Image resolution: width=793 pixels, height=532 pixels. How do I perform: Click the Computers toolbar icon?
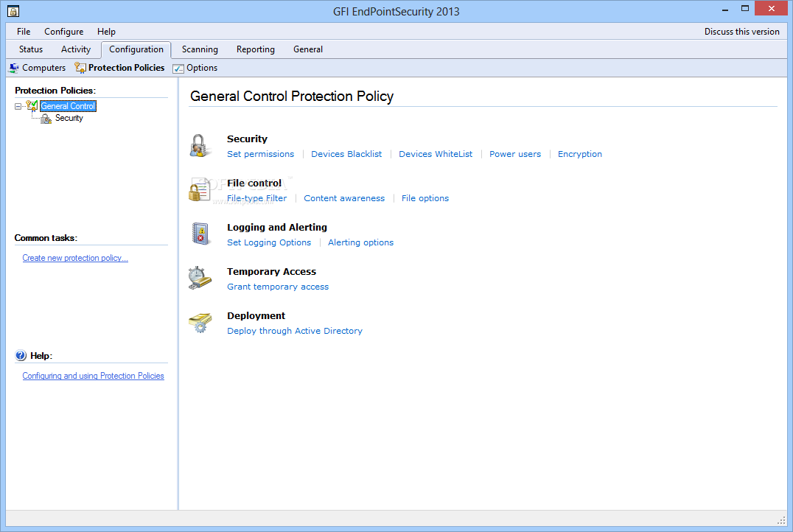(14, 68)
